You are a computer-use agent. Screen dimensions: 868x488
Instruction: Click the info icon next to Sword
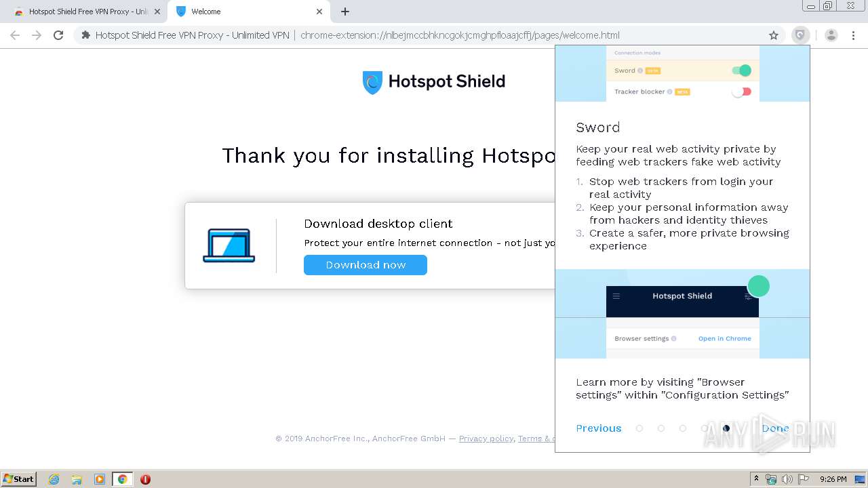click(640, 70)
